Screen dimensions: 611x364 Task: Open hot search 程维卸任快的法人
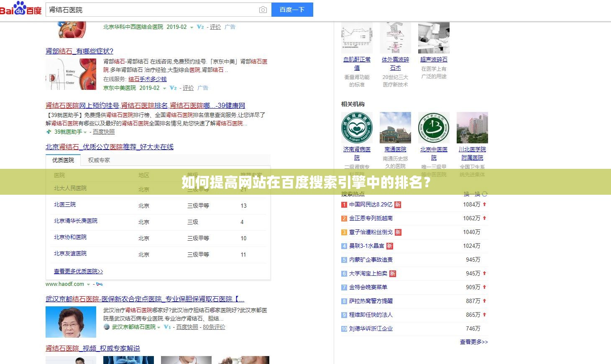coord(371,315)
